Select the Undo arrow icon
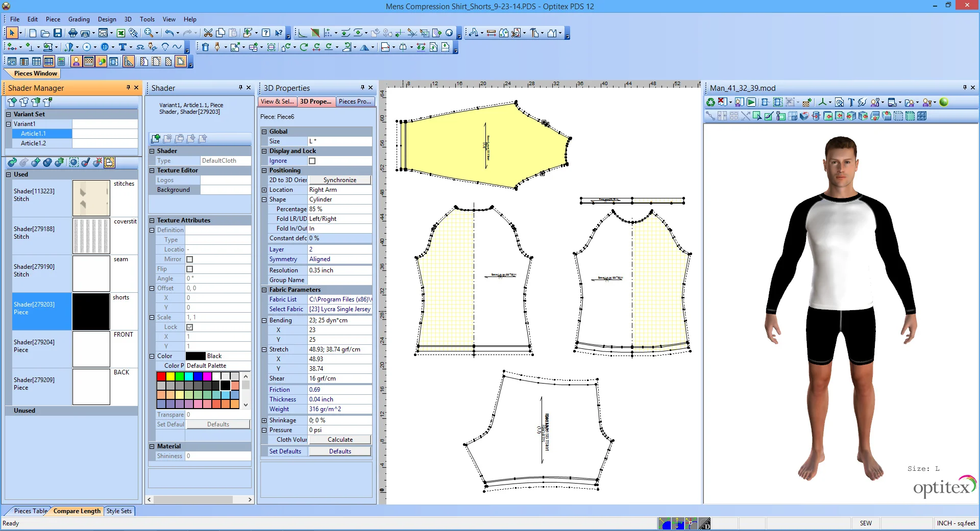This screenshot has height=531, width=980. click(170, 33)
